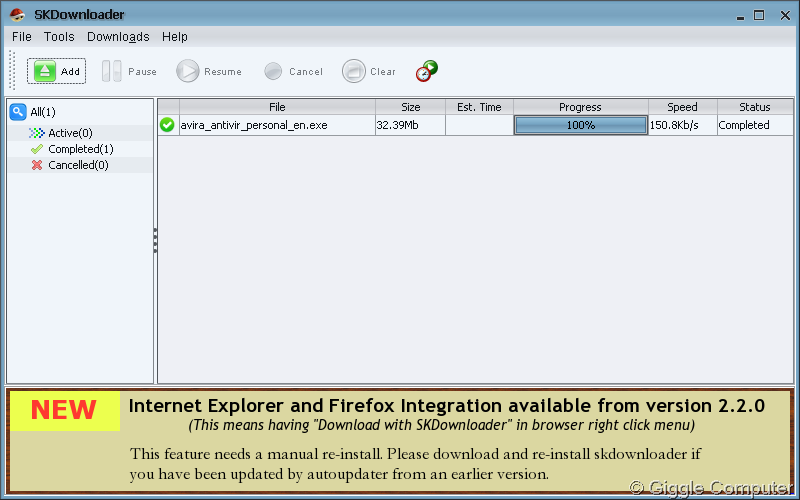Open the Help menu
This screenshot has width=800, height=500.
click(x=175, y=37)
